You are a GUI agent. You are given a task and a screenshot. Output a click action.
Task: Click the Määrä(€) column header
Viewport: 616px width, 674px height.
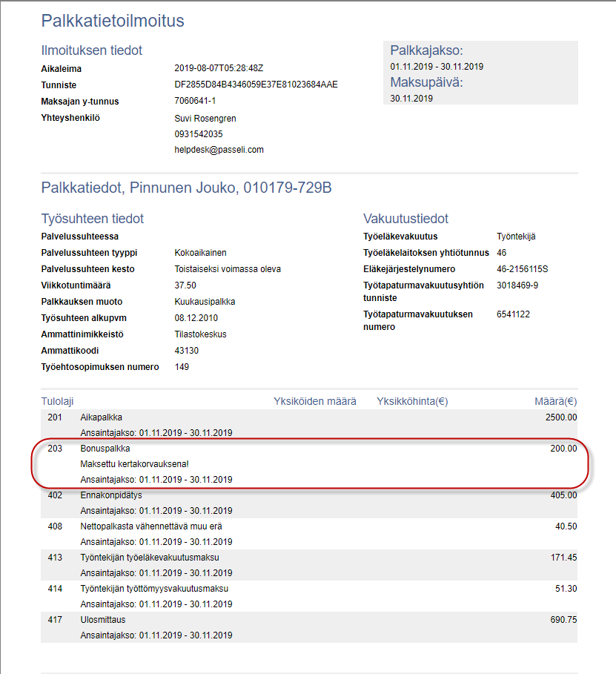pos(555,401)
